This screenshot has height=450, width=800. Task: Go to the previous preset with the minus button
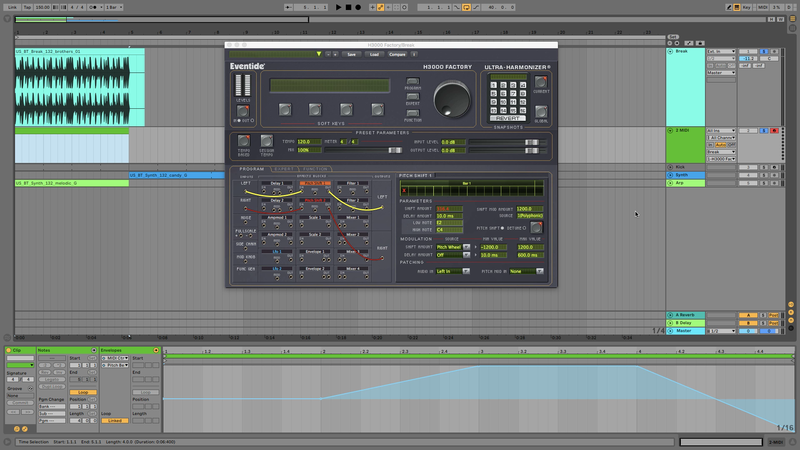click(328, 54)
